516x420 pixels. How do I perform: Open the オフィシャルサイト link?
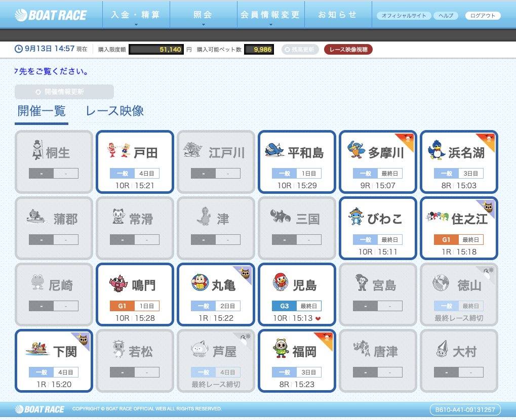[404, 16]
